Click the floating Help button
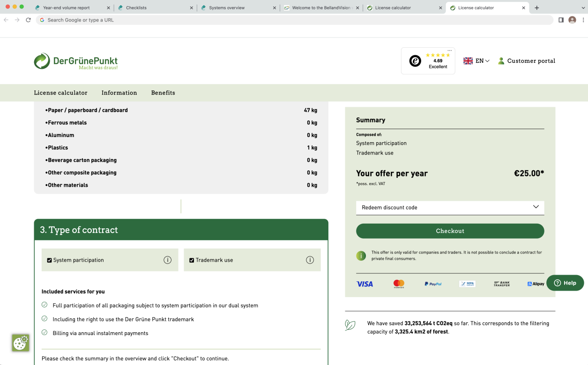 pos(565,283)
